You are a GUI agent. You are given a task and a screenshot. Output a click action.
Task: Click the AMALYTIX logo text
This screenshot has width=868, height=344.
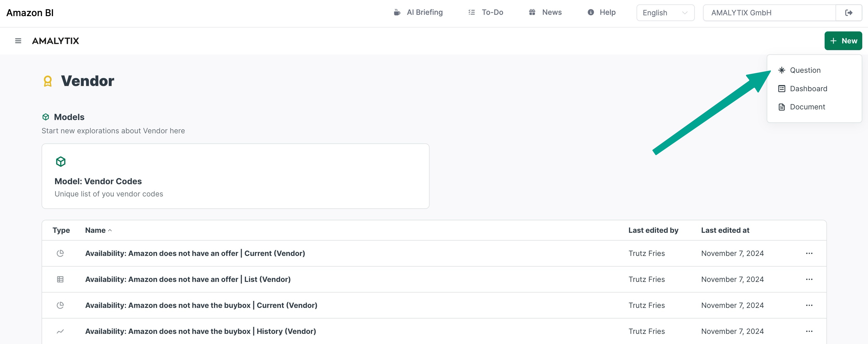[x=56, y=41]
